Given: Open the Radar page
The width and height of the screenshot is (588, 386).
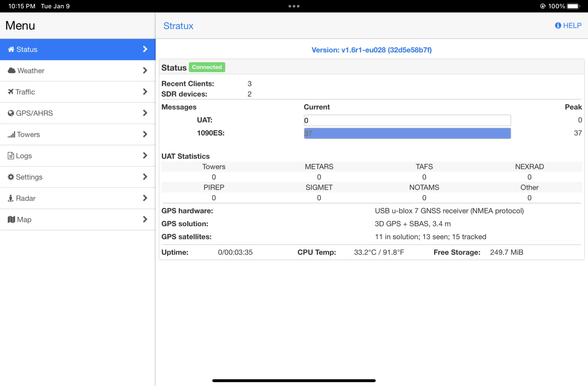Looking at the screenshot, I should [x=78, y=198].
